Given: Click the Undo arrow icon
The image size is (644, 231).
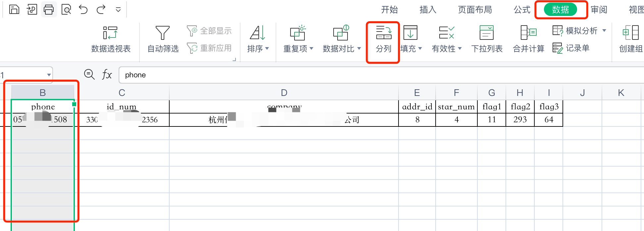Looking at the screenshot, I should [83, 9].
